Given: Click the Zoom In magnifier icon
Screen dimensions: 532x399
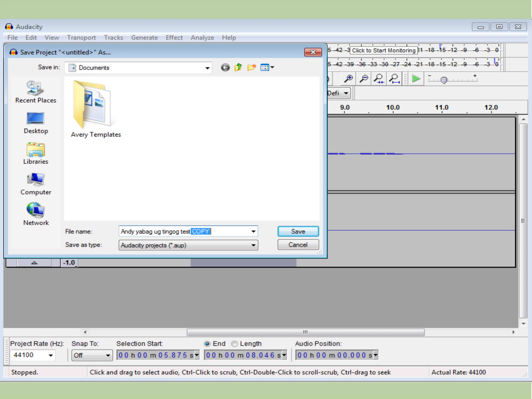Looking at the screenshot, I should point(348,78).
